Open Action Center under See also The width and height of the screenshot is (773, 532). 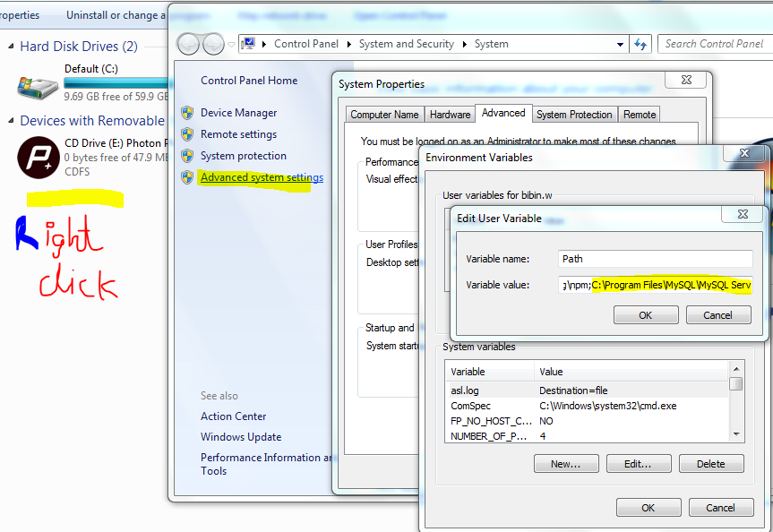(x=233, y=416)
